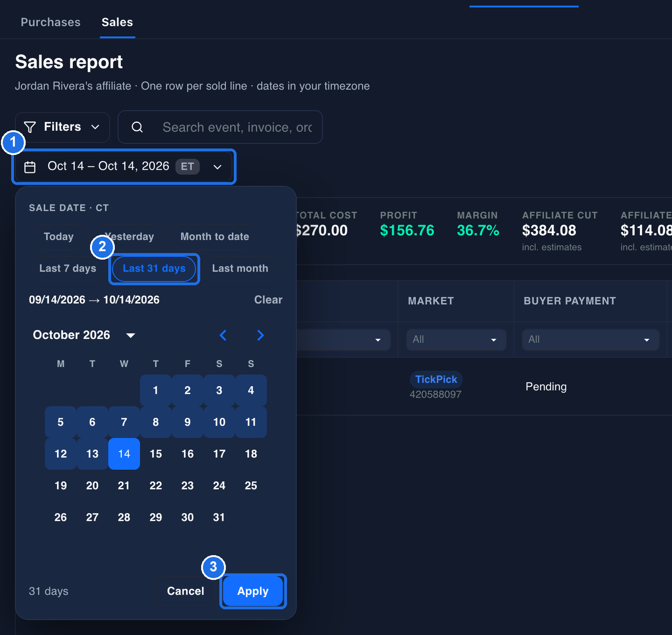Click the 31 days count label
The image size is (672, 635).
click(48, 591)
